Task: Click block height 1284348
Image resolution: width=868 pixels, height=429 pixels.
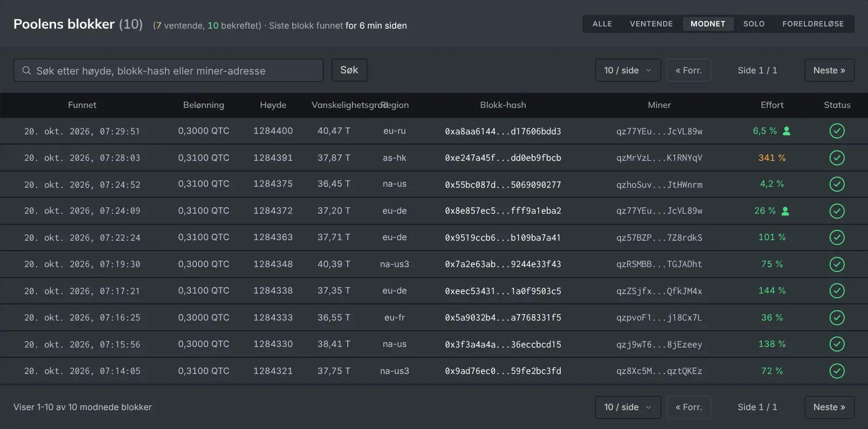Action: (x=273, y=264)
